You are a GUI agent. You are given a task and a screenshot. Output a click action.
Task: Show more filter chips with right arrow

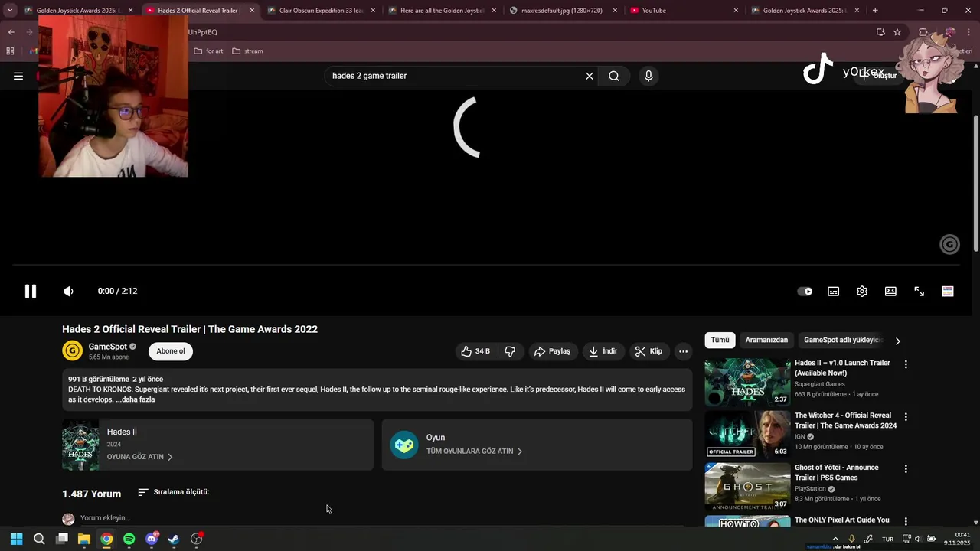coord(898,341)
